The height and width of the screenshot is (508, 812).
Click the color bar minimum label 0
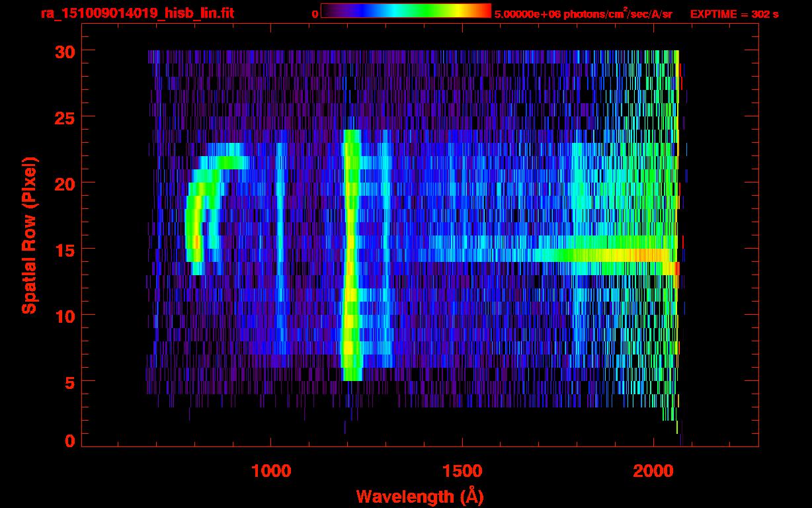[x=315, y=14]
